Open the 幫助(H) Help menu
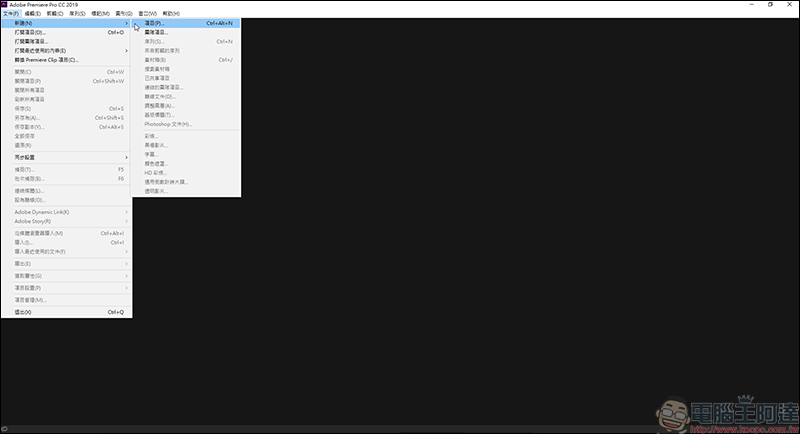Screen dimensions: 800x434 point(171,14)
